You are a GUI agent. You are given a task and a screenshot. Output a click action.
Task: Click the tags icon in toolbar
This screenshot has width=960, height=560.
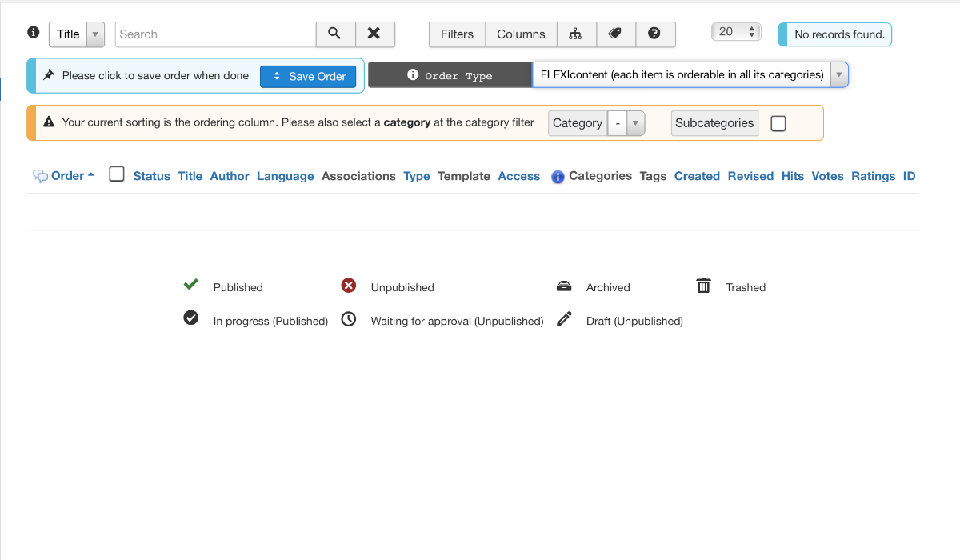coord(615,34)
